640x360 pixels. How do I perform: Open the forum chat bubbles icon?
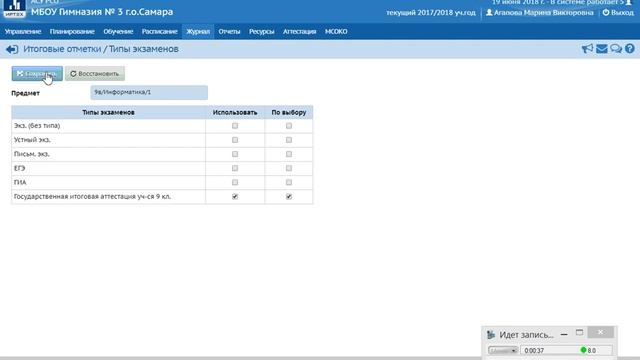(616, 49)
